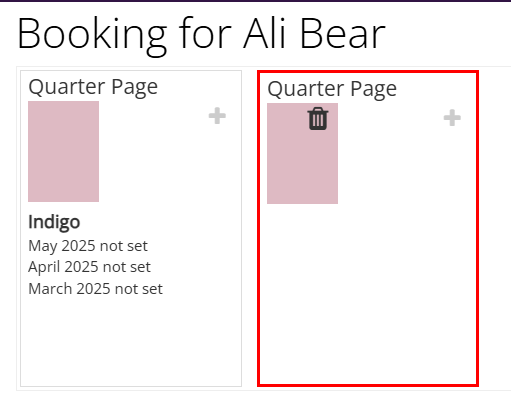Select the April 2025 not set entry
This screenshot has width=511, height=398.
tap(89, 267)
